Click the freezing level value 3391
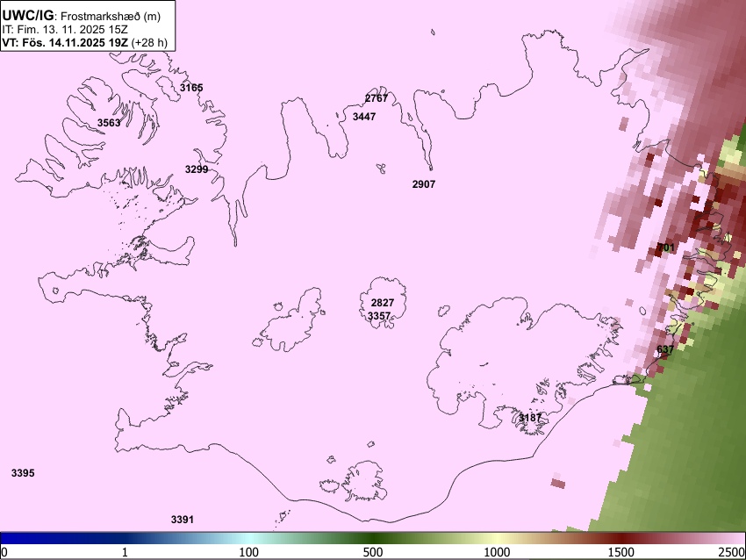This screenshot has height=560, width=746. tap(183, 520)
